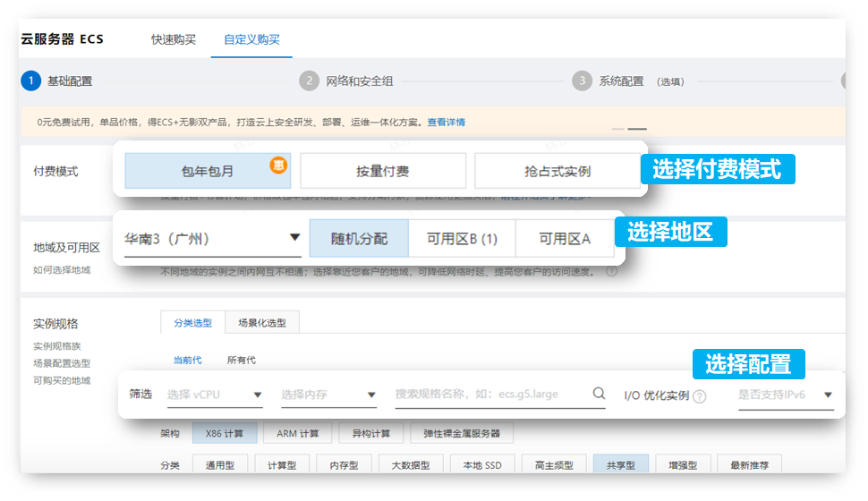The width and height of the screenshot is (868, 501).
Task: Click the 付费模式 label
Action: pyautogui.click(x=55, y=172)
